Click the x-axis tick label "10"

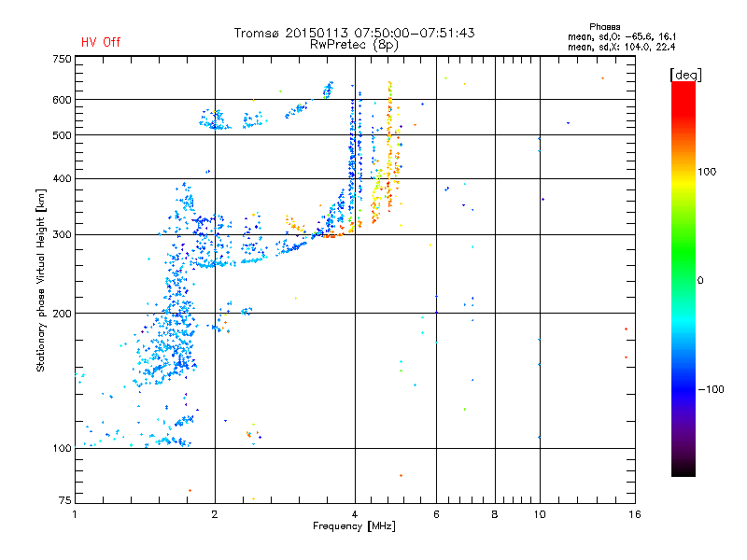point(540,514)
